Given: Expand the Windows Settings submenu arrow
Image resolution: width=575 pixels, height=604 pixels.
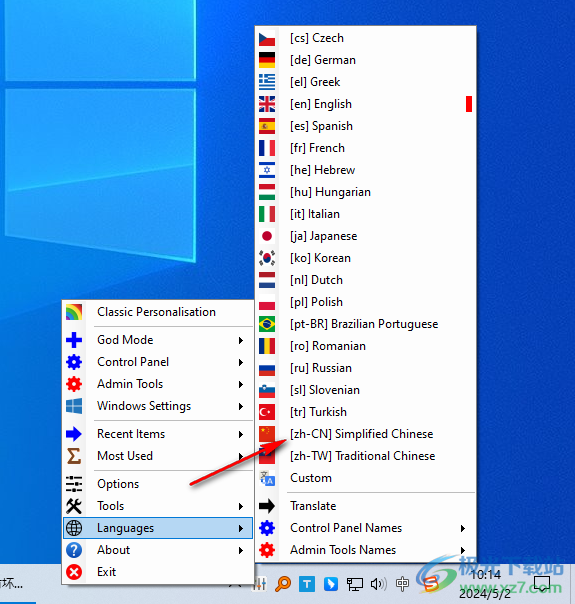Looking at the screenshot, I should [x=241, y=406].
